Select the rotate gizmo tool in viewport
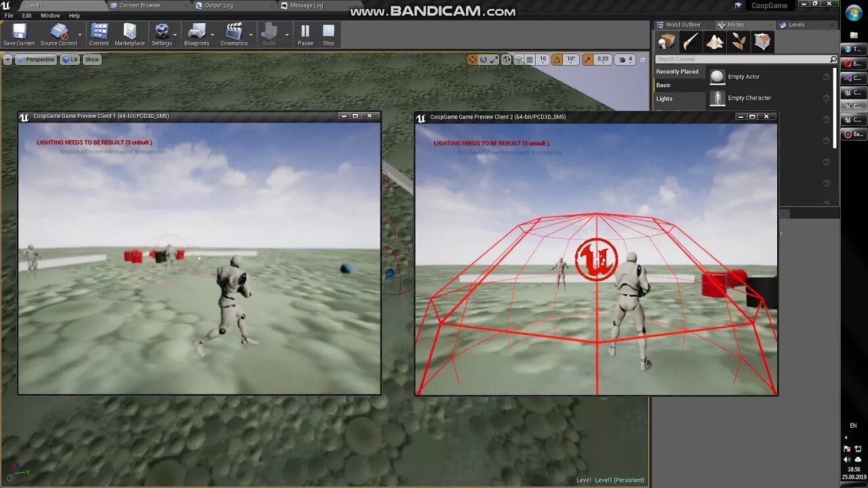 pyautogui.click(x=484, y=60)
